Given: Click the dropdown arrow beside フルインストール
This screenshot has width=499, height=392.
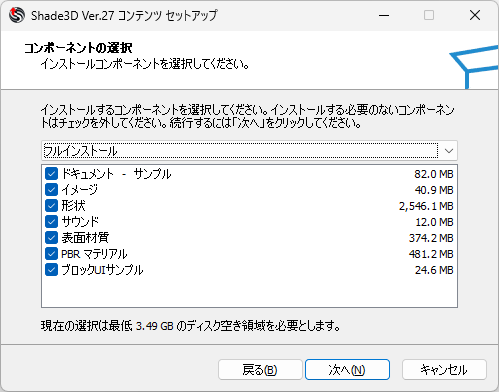Looking at the screenshot, I should click(449, 151).
